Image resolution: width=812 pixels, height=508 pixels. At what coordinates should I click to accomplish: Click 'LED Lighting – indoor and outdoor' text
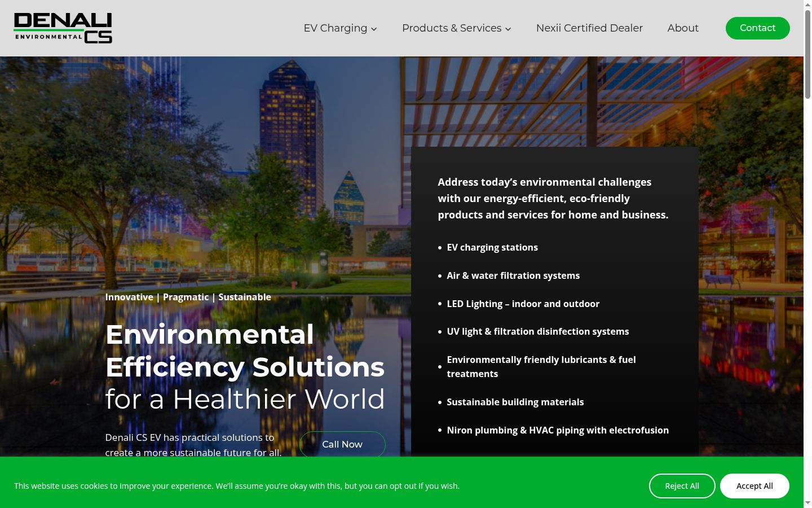(x=523, y=304)
